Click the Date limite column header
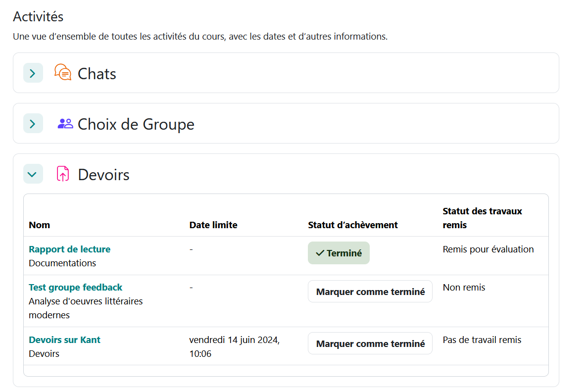Image resolution: width=588 pixels, height=392 pixels. [x=213, y=225]
